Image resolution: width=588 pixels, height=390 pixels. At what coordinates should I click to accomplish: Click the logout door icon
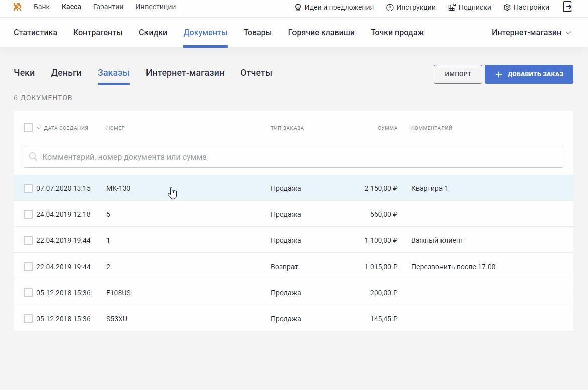click(x=568, y=7)
